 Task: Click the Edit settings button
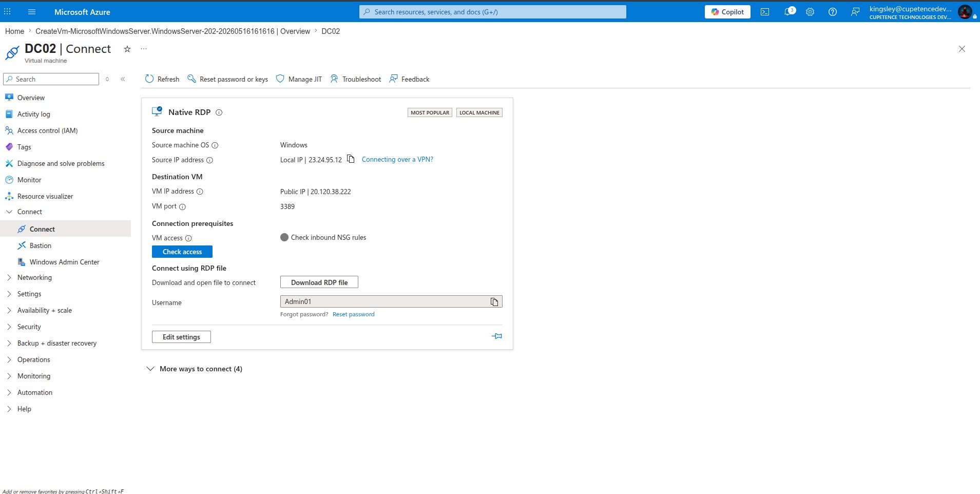point(181,337)
